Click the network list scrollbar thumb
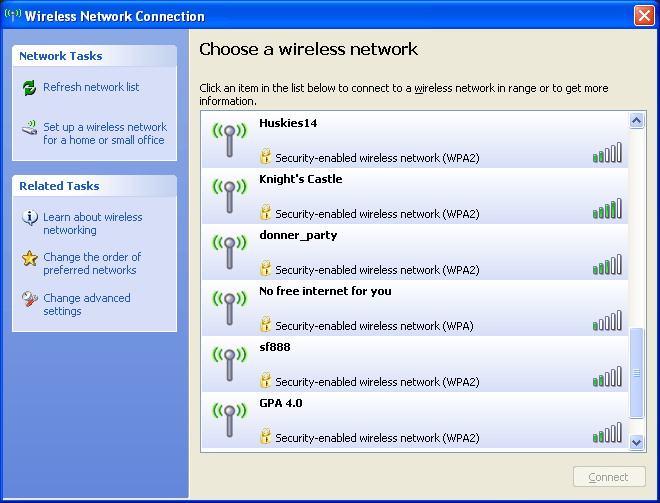Image resolution: width=660 pixels, height=503 pixels. [636, 373]
